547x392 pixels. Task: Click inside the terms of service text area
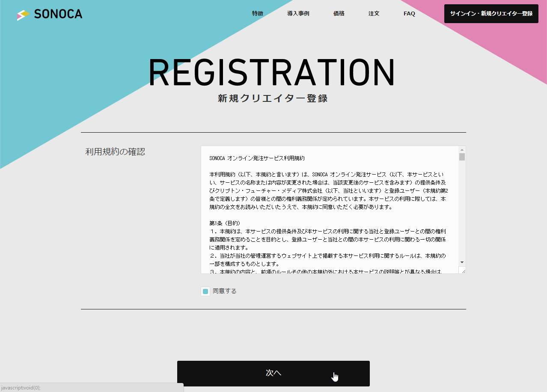330,210
